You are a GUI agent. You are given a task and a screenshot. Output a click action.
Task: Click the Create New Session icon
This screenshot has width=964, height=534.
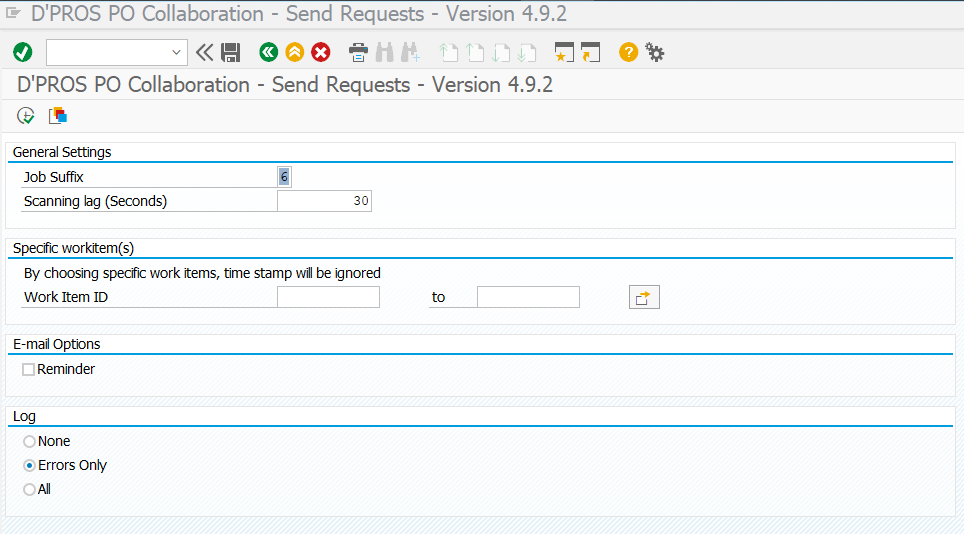pyautogui.click(x=564, y=52)
